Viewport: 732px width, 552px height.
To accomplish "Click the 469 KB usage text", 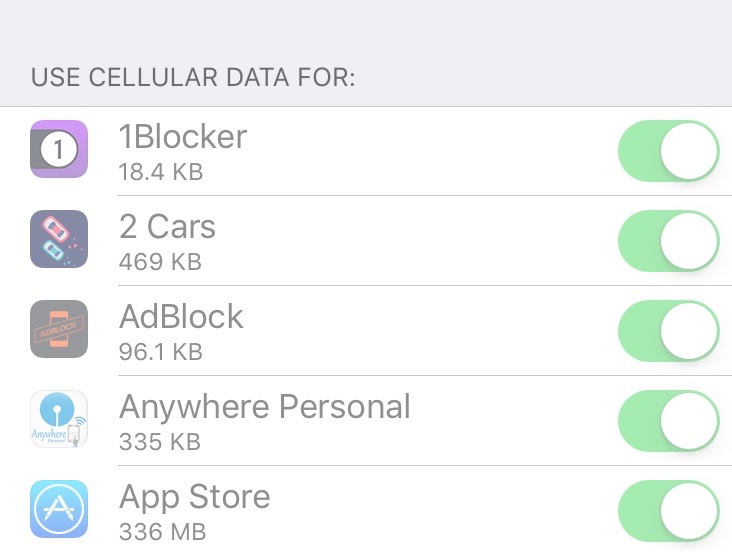I will tap(160, 262).
